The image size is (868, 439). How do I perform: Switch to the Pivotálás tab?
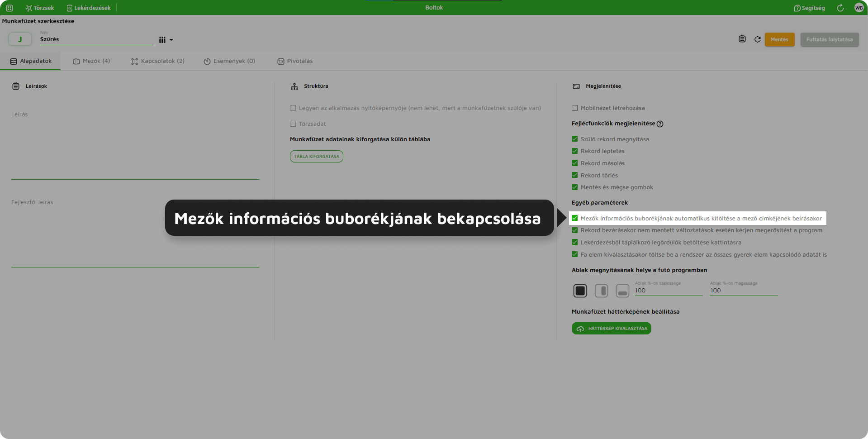tap(295, 61)
